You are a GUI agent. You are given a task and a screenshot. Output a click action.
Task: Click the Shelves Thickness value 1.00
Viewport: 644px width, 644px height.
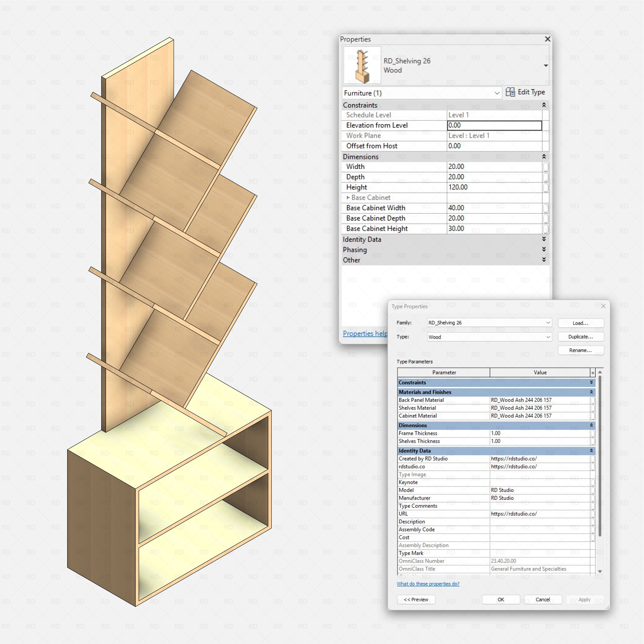540,441
